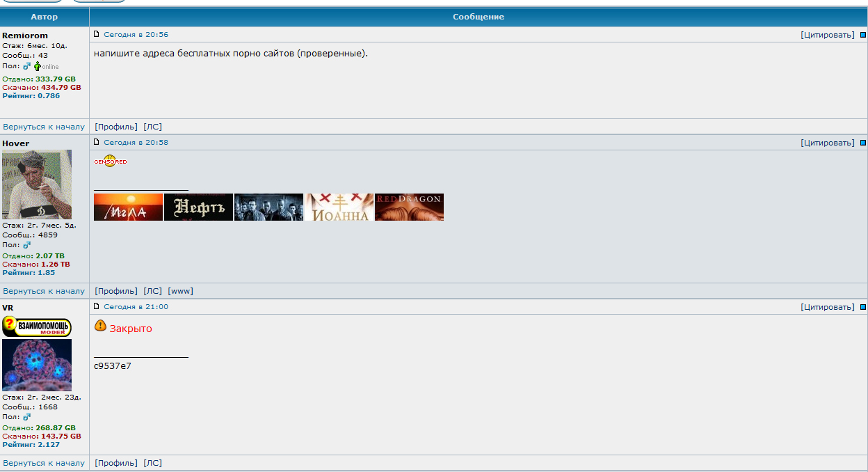Click Remiorom's Рейтинг: 0.786 value
Viewport: 868px width, 472px height.
tap(31, 96)
